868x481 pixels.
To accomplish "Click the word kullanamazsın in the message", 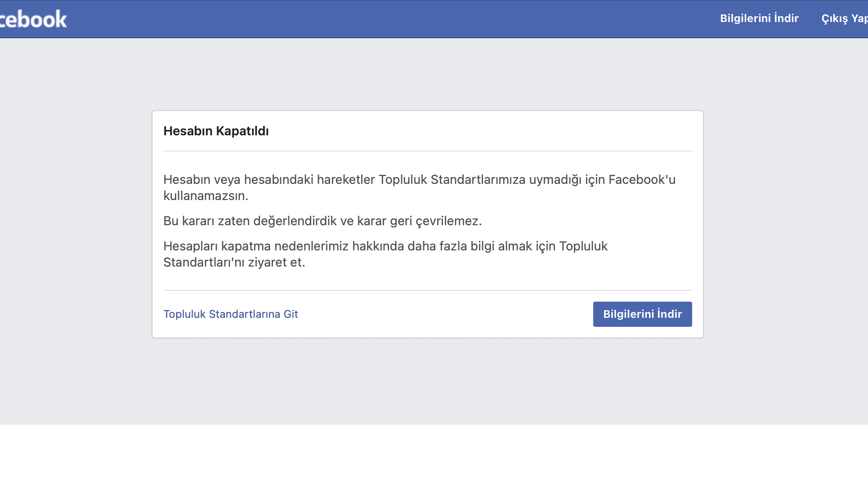I will pos(206,196).
